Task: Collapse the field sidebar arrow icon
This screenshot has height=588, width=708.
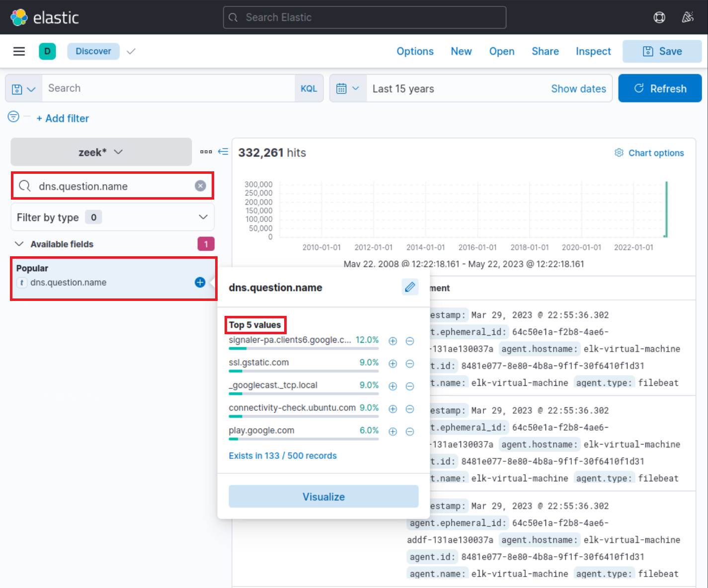Action: (223, 151)
